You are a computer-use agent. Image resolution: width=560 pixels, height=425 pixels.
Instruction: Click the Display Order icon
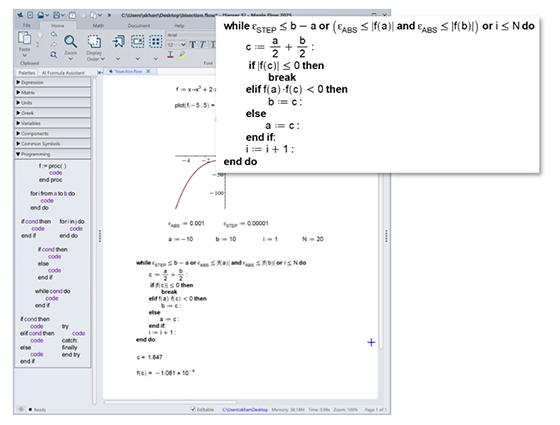[x=94, y=41]
